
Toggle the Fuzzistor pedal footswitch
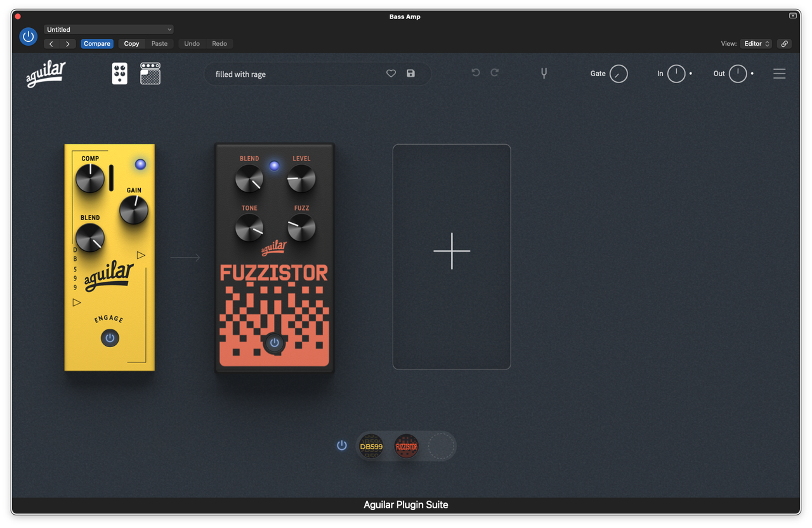click(274, 343)
